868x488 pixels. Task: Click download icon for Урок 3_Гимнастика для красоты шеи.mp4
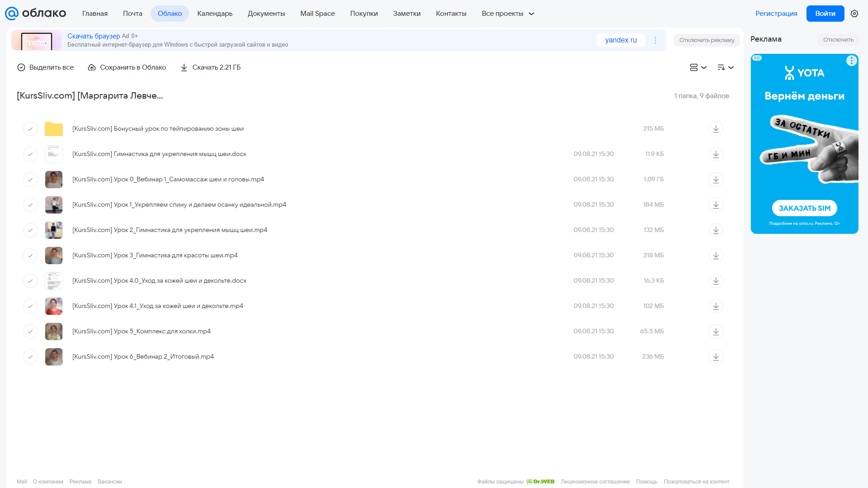coord(716,256)
